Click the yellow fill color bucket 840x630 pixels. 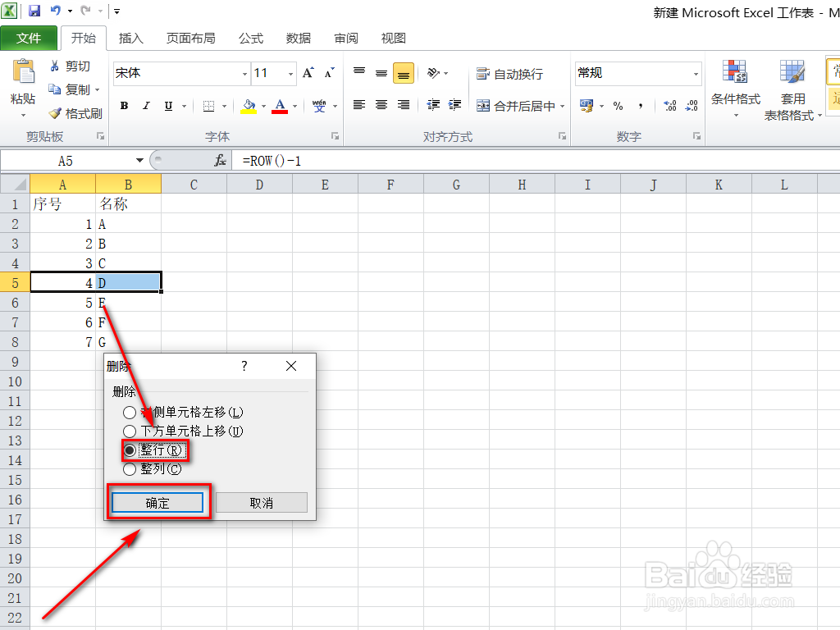click(249, 106)
